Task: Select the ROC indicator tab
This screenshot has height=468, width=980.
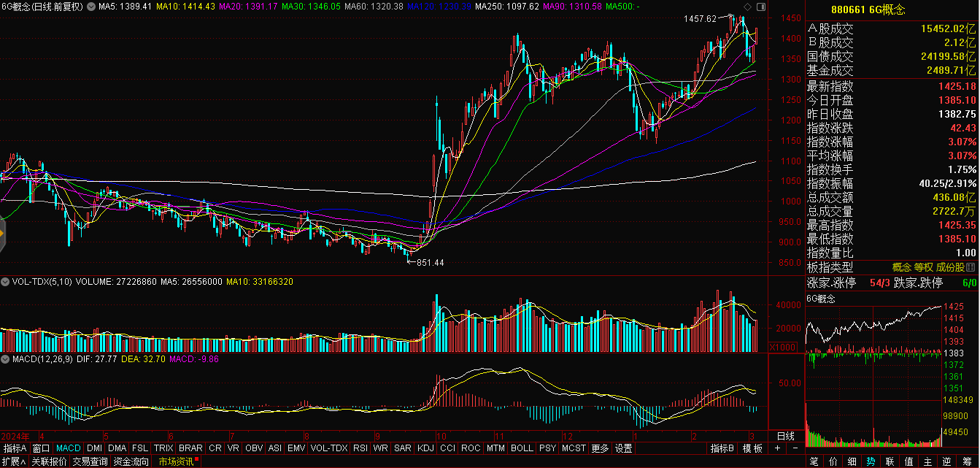Action: pyautogui.click(x=471, y=448)
